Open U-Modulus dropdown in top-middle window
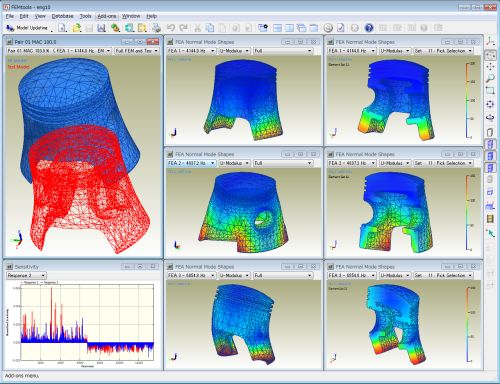The image size is (500, 384). click(234, 51)
